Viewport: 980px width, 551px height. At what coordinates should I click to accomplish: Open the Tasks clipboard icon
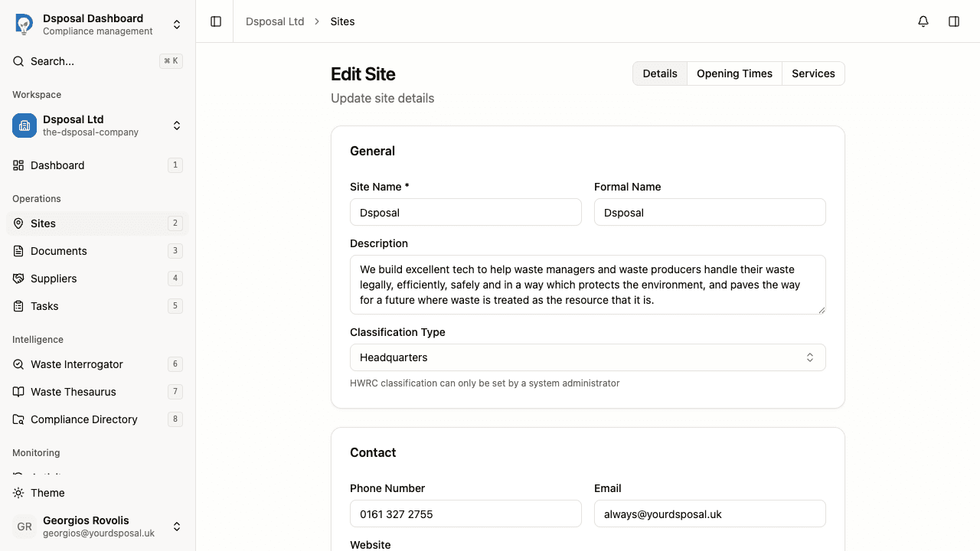click(x=18, y=306)
